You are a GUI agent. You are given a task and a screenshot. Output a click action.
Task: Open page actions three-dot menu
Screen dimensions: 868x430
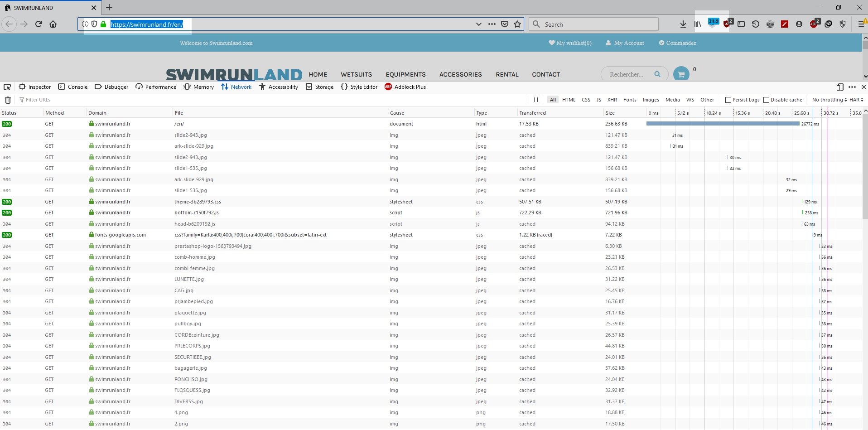pos(492,24)
